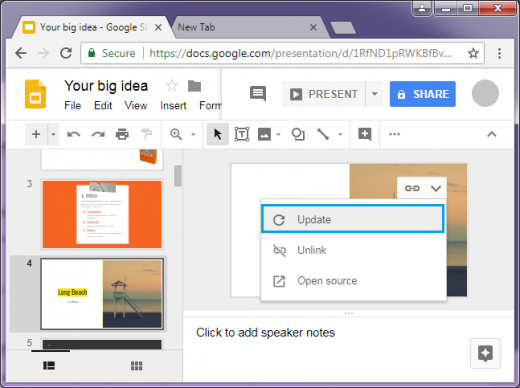Screen dimensions: 520x388
Task: Expand the PRESENT options dropdown
Action: pos(374,94)
